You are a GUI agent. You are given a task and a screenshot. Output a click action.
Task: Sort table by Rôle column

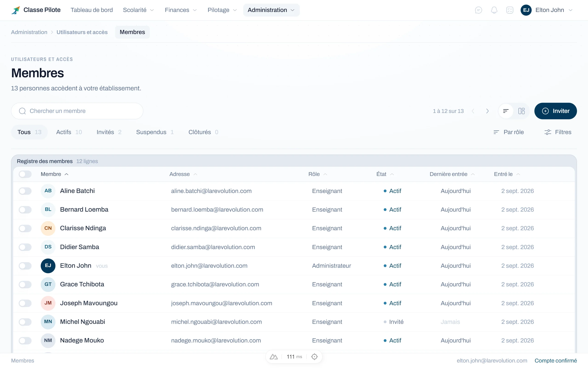tap(318, 174)
